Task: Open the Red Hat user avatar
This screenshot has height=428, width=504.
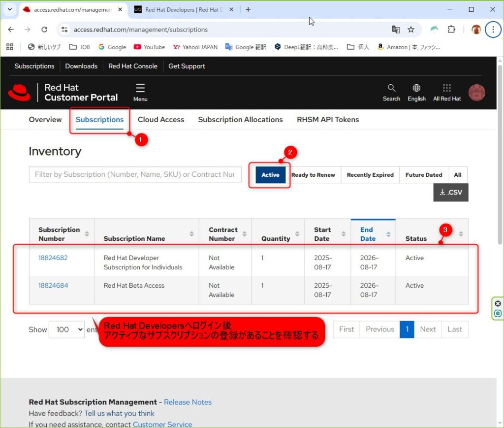Action: (x=476, y=93)
